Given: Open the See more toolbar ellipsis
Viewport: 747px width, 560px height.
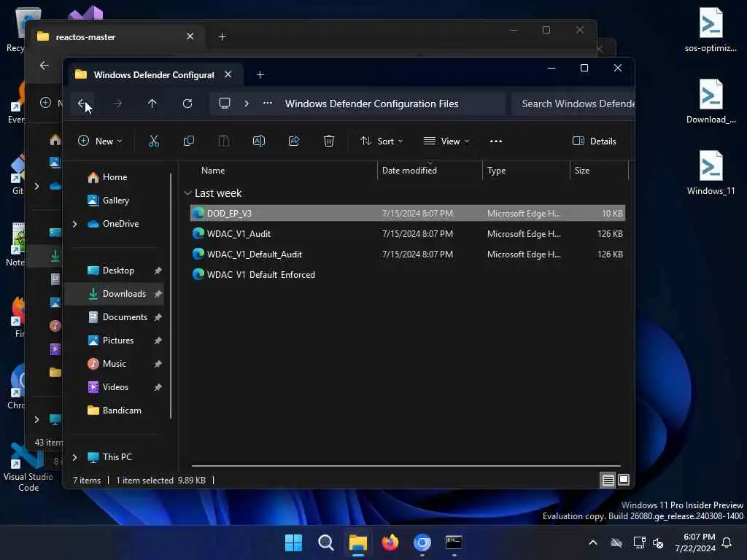Looking at the screenshot, I should coord(496,141).
